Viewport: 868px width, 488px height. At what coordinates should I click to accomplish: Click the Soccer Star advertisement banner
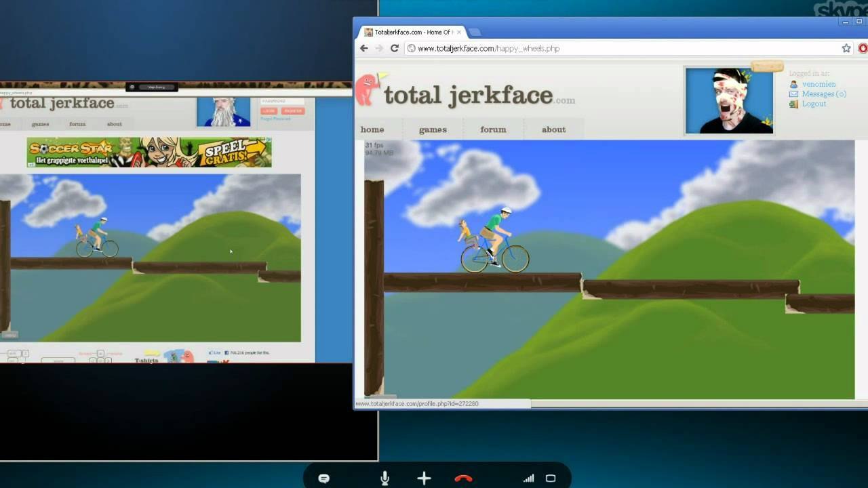coord(149,152)
